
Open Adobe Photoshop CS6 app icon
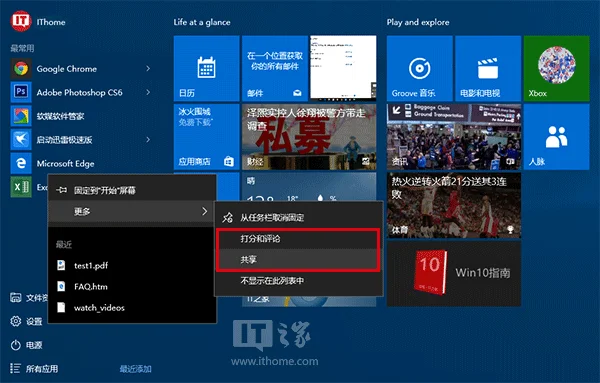pyautogui.click(x=21, y=92)
